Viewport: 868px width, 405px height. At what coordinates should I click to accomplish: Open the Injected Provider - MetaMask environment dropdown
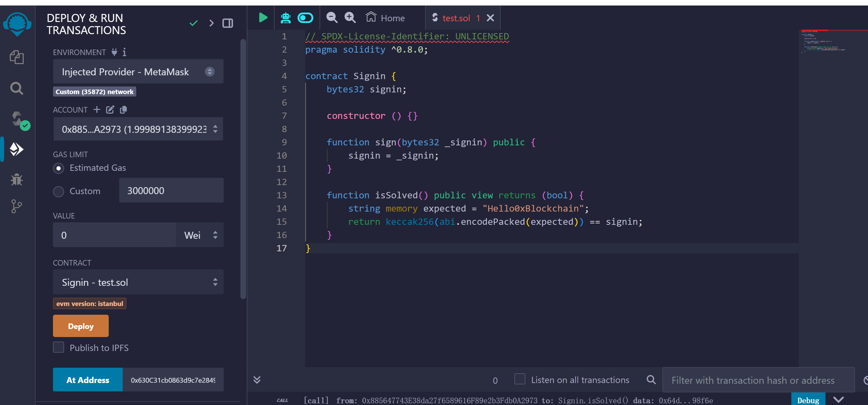[x=138, y=72]
